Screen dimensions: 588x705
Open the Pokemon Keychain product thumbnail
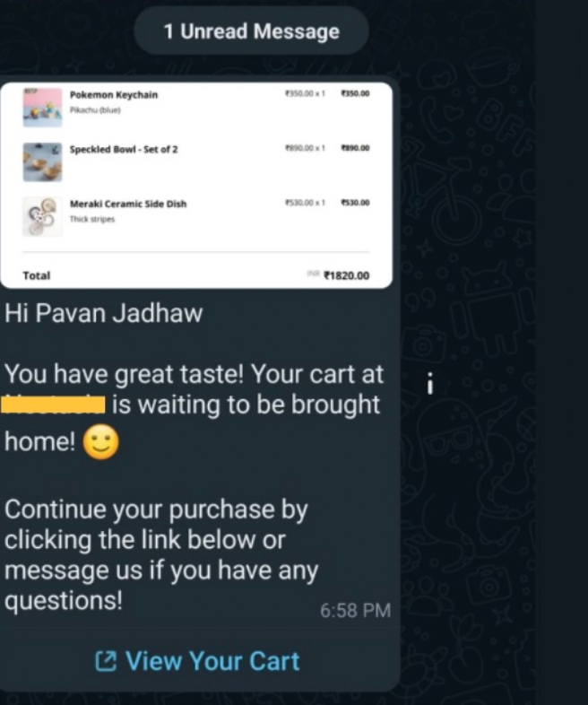(x=43, y=108)
